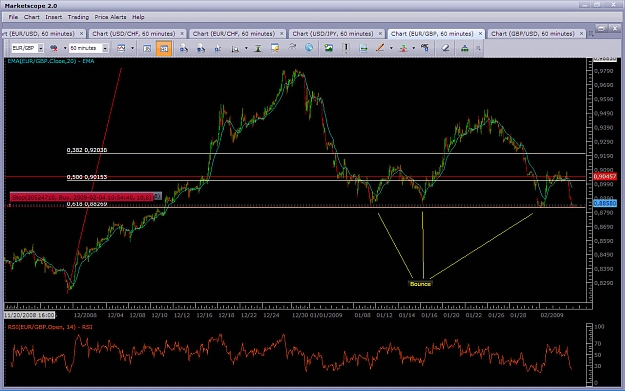Click the 0,382 0,92035 Fibonacci level label

click(x=87, y=150)
